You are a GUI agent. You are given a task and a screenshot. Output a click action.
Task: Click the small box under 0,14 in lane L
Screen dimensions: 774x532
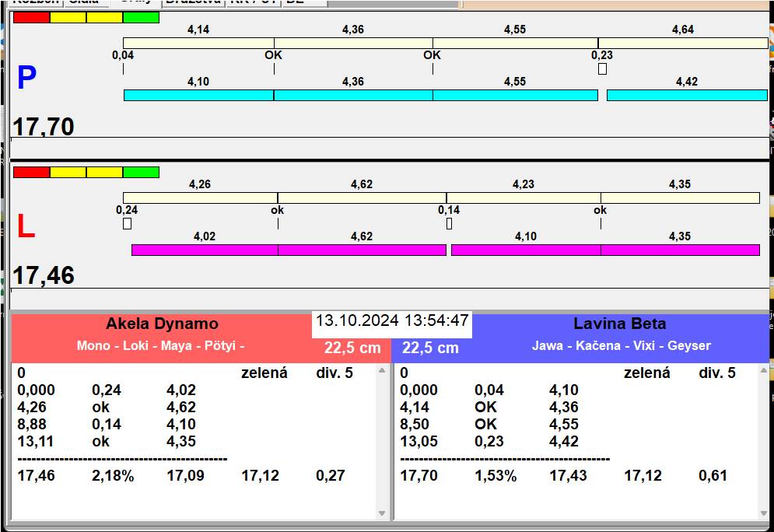449,224
